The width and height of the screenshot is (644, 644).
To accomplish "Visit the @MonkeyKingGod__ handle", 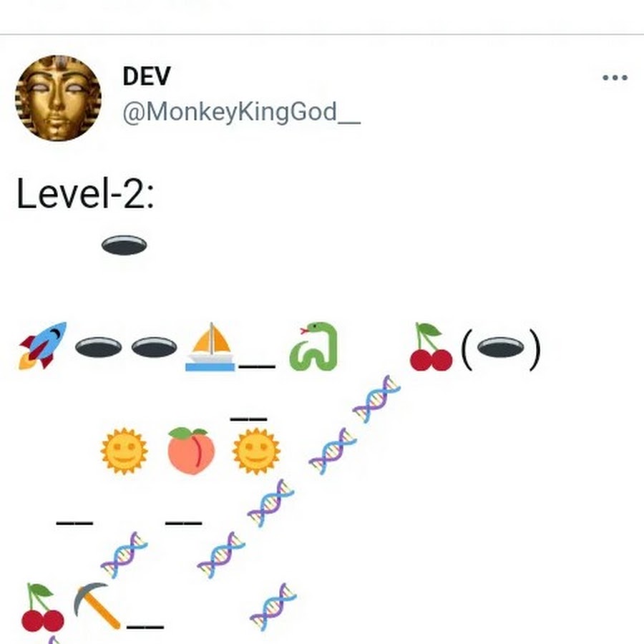I will pyautogui.click(x=242, y=112).
